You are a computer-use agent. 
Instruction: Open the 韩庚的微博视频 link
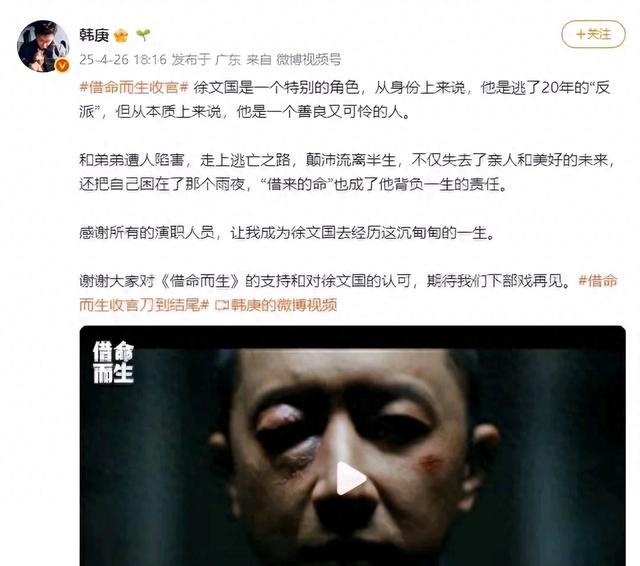click(284, 305)
